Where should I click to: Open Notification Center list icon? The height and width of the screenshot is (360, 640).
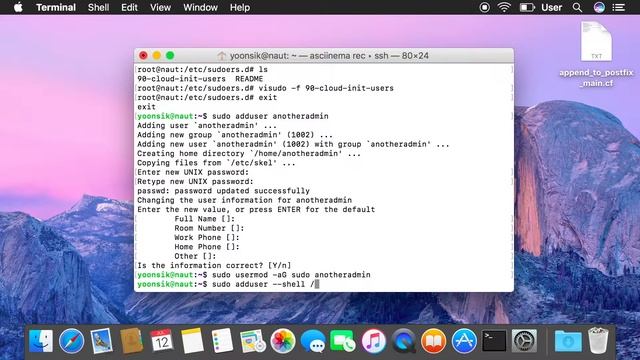(x=619, y=7)
